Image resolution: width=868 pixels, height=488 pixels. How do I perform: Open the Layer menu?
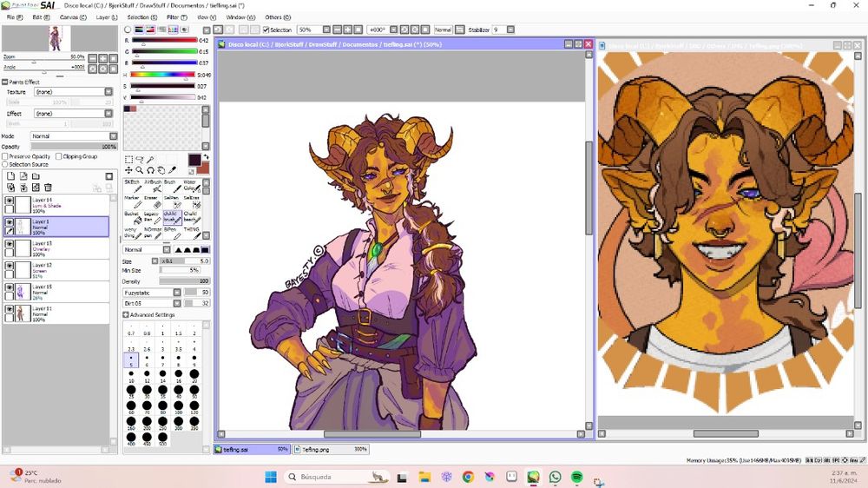[106, 17]
